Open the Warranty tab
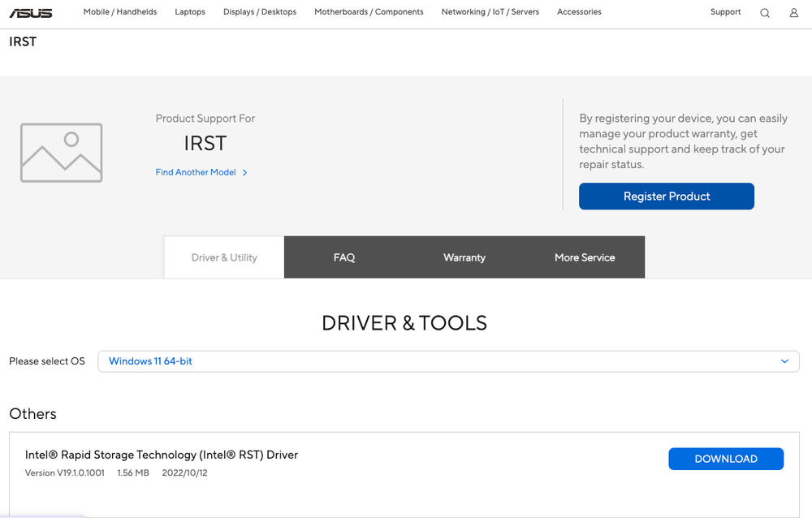The image size is (812, 518). (464, 257)
